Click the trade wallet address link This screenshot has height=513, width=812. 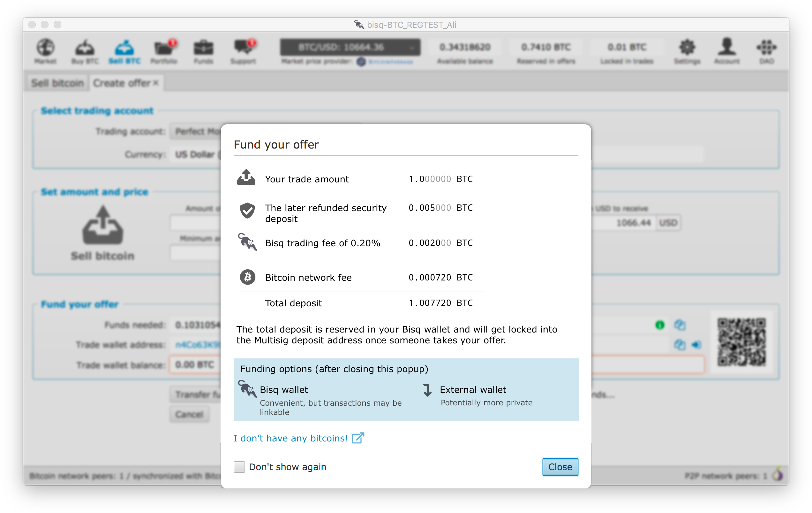[x=198, y=345]
